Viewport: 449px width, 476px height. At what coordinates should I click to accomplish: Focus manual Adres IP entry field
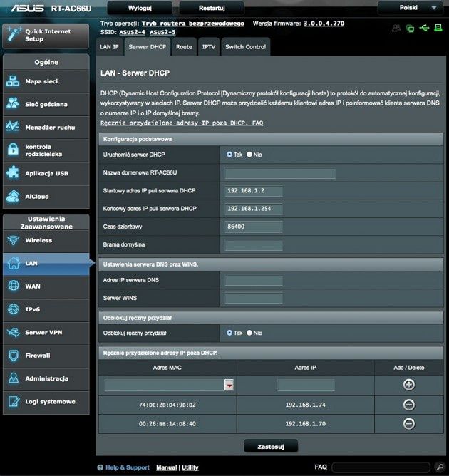coord(306,386)
